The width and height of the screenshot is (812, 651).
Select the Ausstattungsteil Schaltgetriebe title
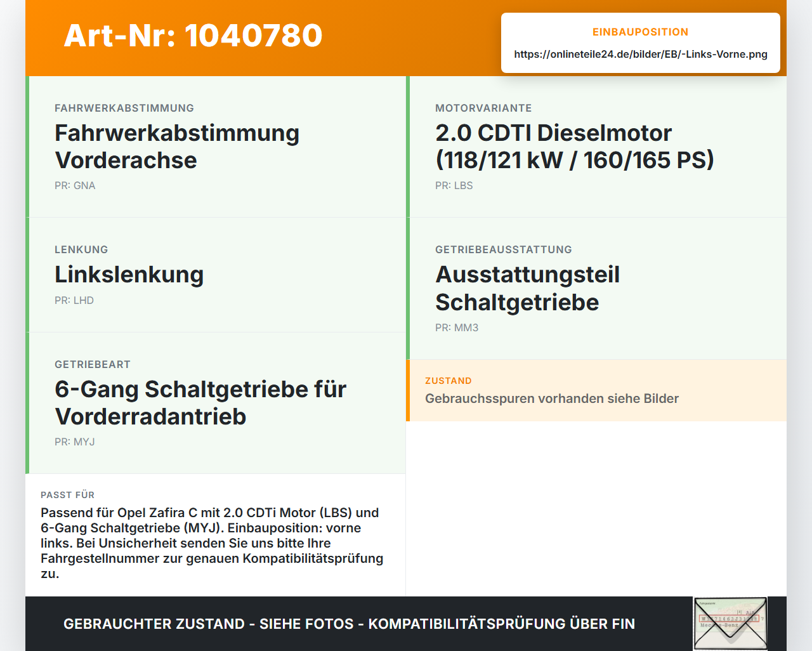pos(527,288)
